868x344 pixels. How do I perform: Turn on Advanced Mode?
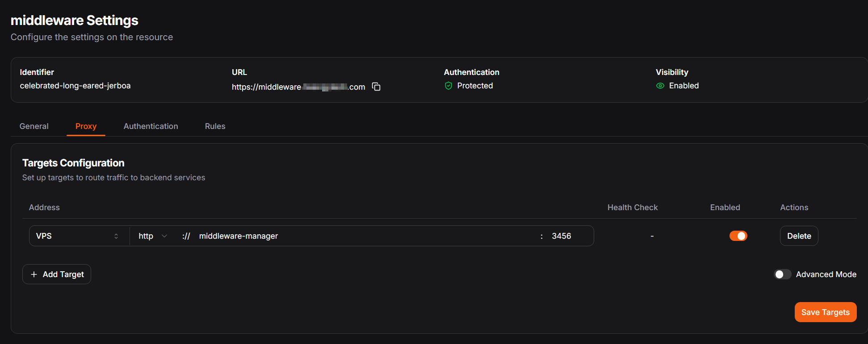782,274
